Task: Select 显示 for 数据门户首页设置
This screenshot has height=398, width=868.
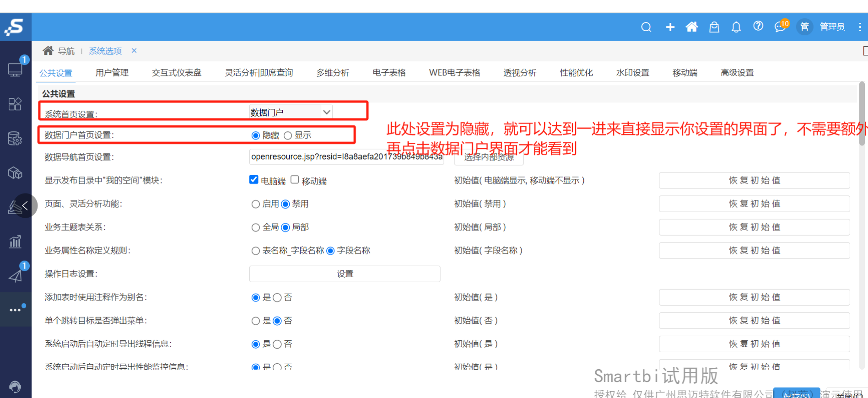Action: [x=288, y=135]
